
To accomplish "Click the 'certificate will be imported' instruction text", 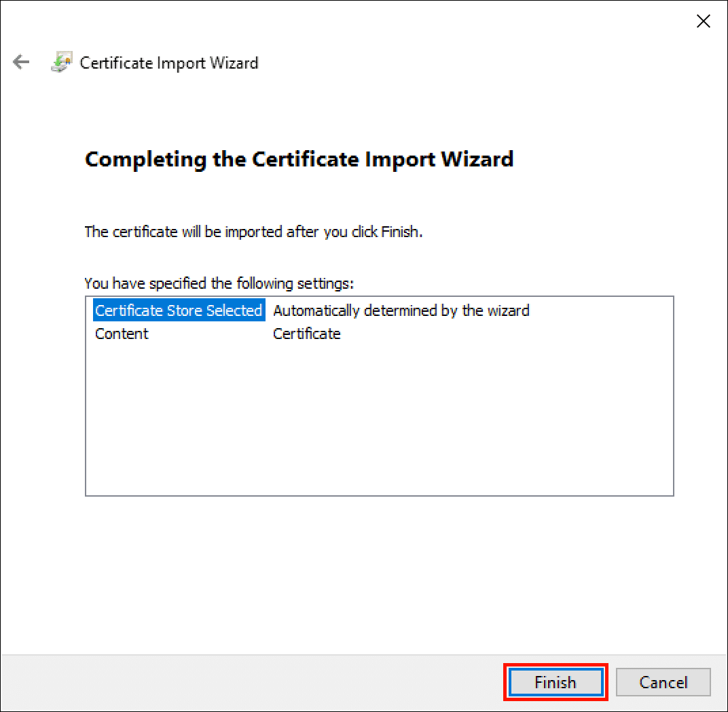I will [x=253, y=232].
